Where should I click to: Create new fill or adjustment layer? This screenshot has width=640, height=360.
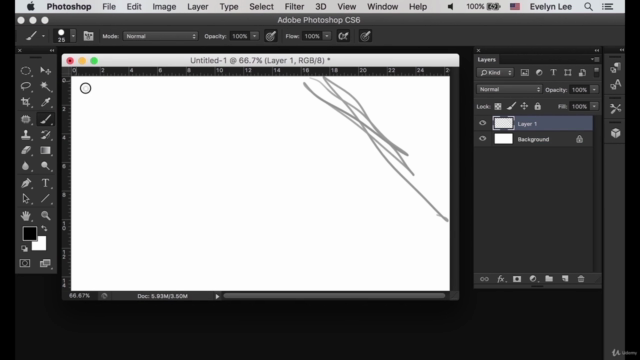pyautogui.click(x=533, y=279)
